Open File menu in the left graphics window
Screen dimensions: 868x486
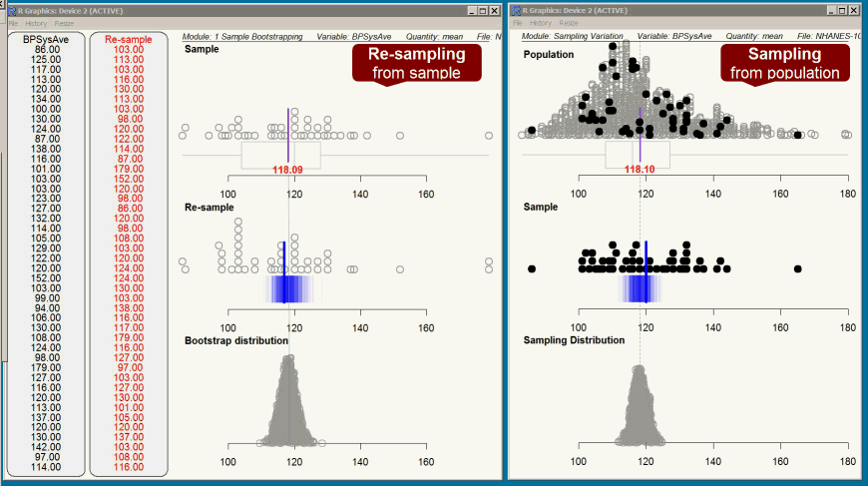(x=14, y=22)
